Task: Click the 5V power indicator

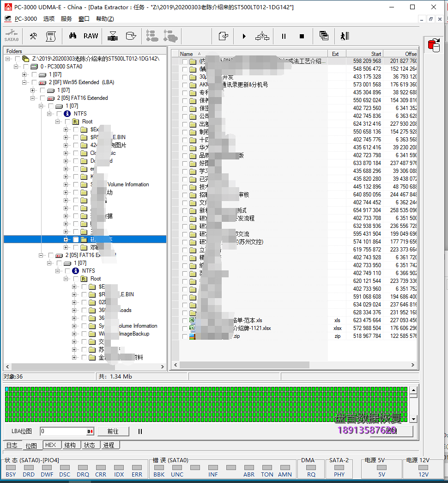Action: coord(381,468)
